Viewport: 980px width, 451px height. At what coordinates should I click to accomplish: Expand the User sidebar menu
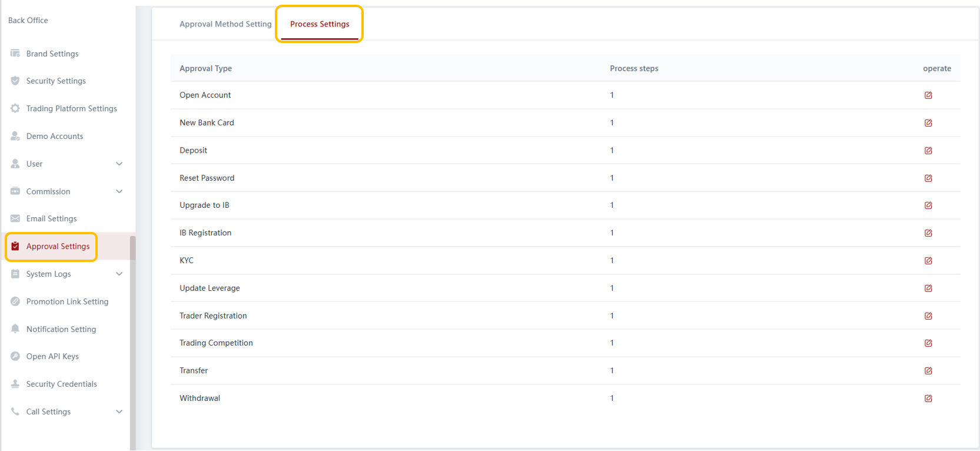pos(119,164)
